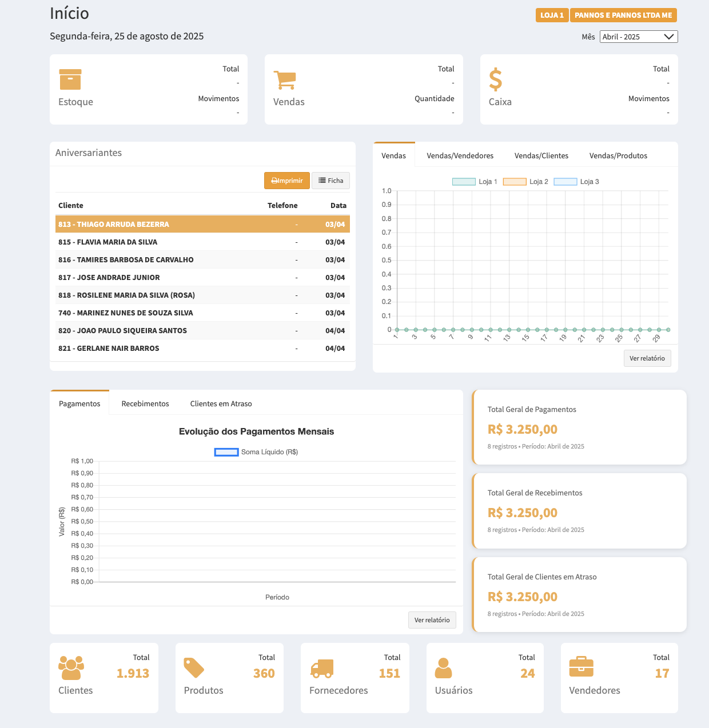
Task: Click the Caixa dollar sign icon
Action: coord(495,79)
